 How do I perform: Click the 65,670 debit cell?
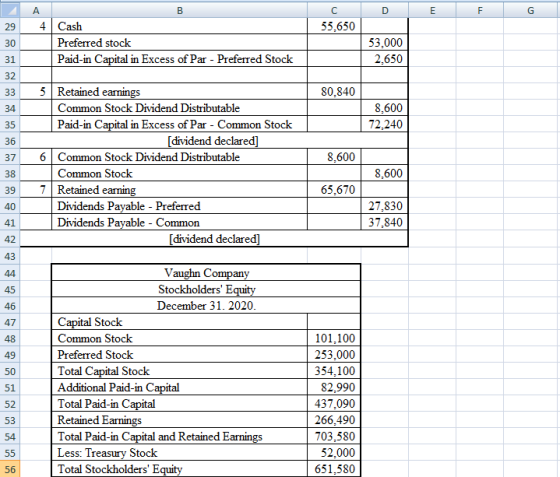(x=334, y=190)
